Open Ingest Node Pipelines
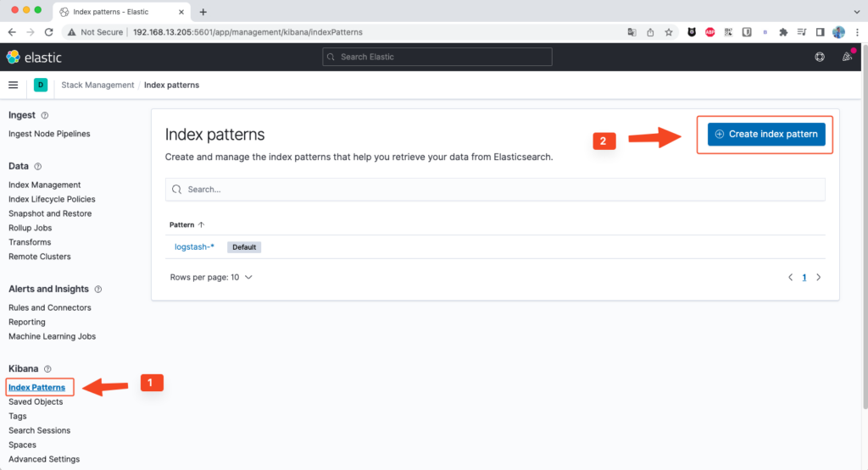Screen dimensions: 868x470 click(x=49, y=134)
